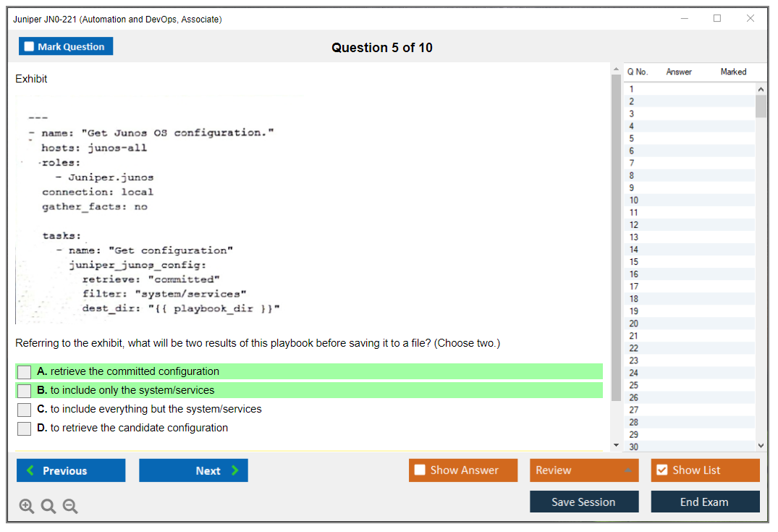The width and height of the screenshot is (778, 532).
Task: Select option D candidate configuration checkbox
Action: coord(25,428)
